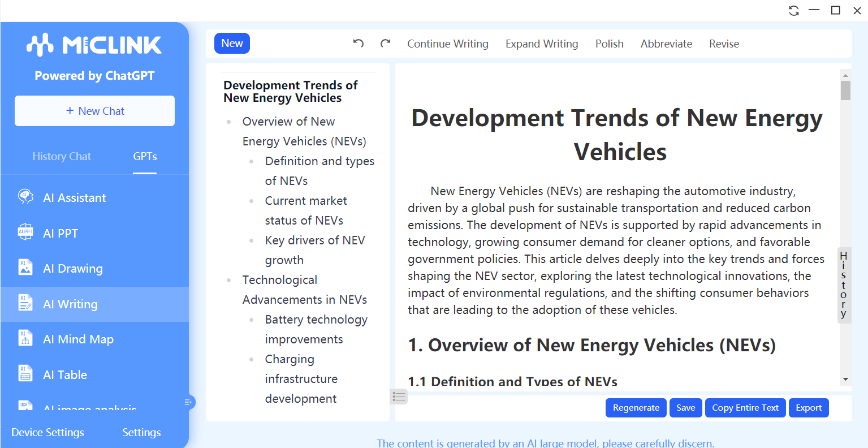Select outline root Development Trends of New Energy Vehicles
This screenshot has width=868, height=448.
[x=291, y=92]
